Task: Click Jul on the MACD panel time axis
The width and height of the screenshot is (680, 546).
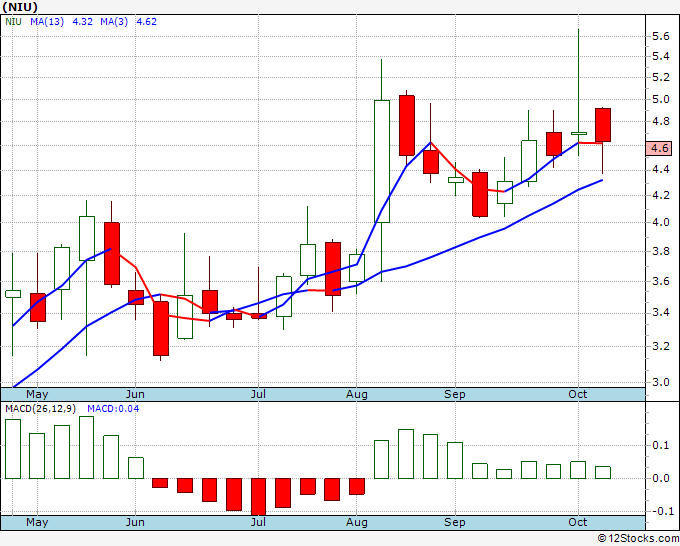Action: [x=258, y=522]
